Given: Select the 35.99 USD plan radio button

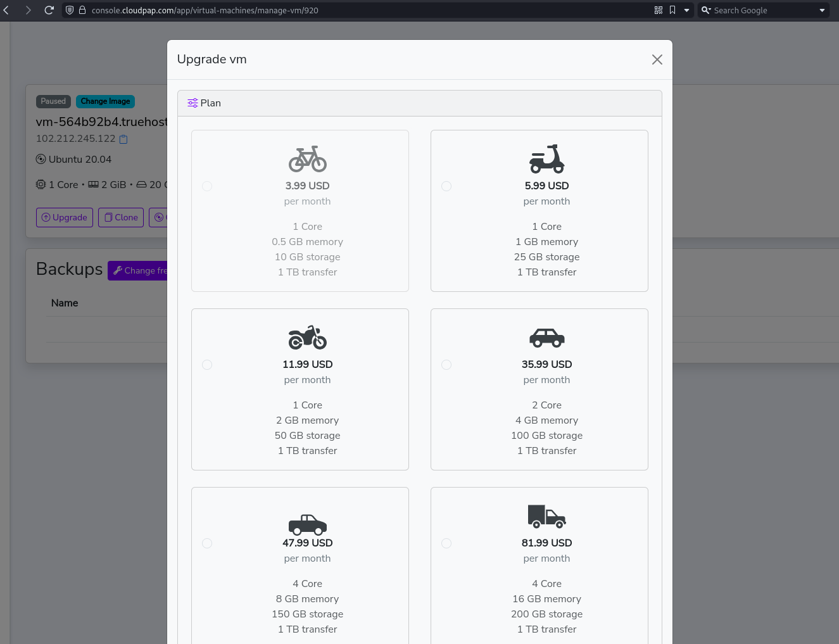Looking at the screenshot, I should (446, 365).
